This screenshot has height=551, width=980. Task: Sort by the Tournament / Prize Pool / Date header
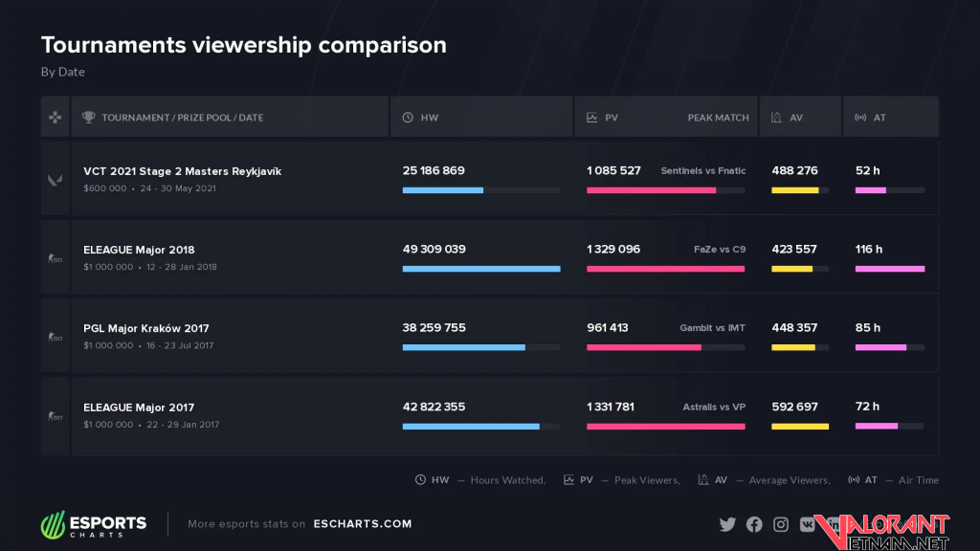pyautogui.click(x=182, y=118)
